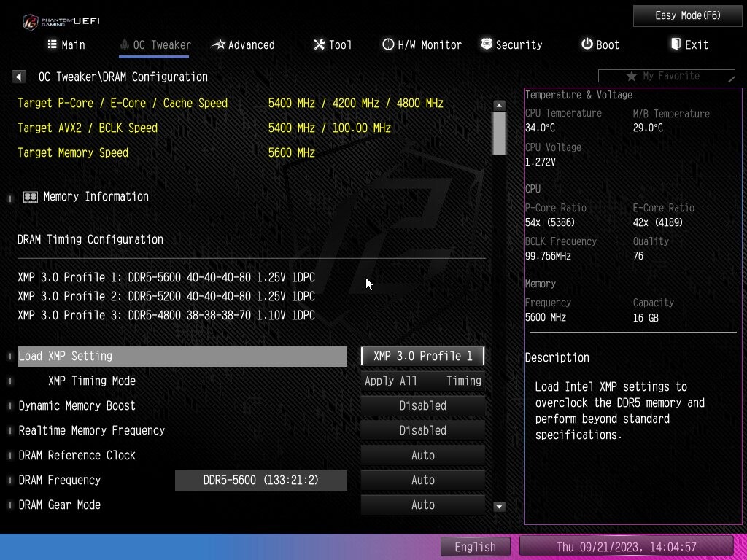Select the DRAM Frequency Auto field
747x560 pixels.
(x=423, y=480)
